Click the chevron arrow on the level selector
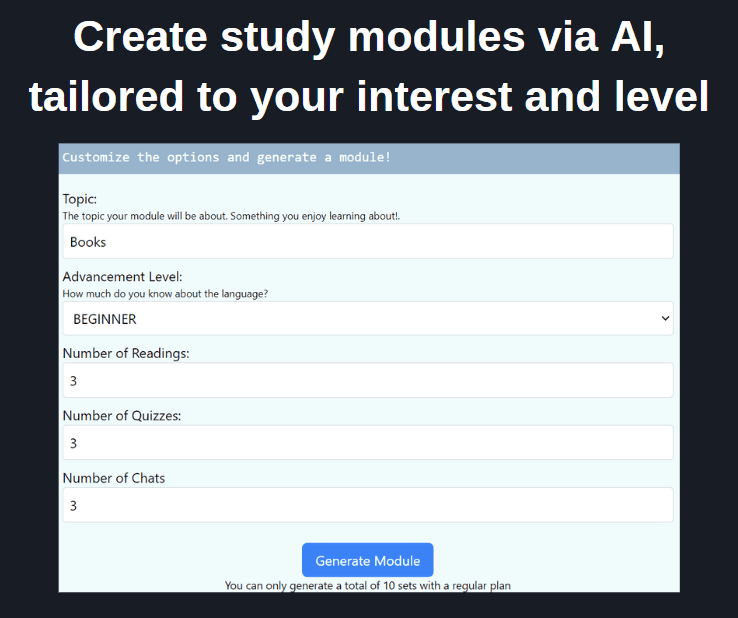 pyautogui.click(x=665, y=319)
